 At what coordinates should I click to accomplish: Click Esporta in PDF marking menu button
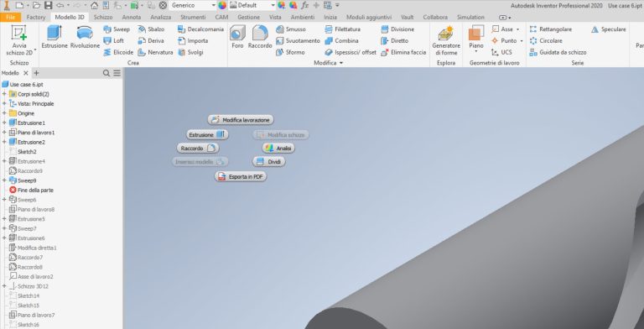pos(241,177)
